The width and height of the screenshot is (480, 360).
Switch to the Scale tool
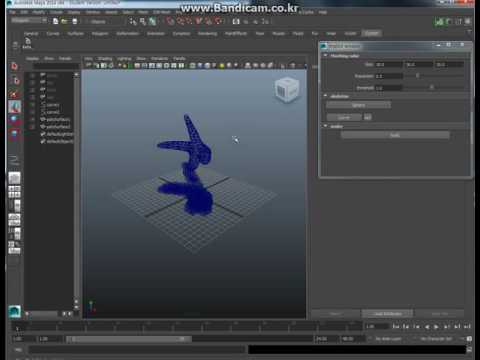click(14, 134)
